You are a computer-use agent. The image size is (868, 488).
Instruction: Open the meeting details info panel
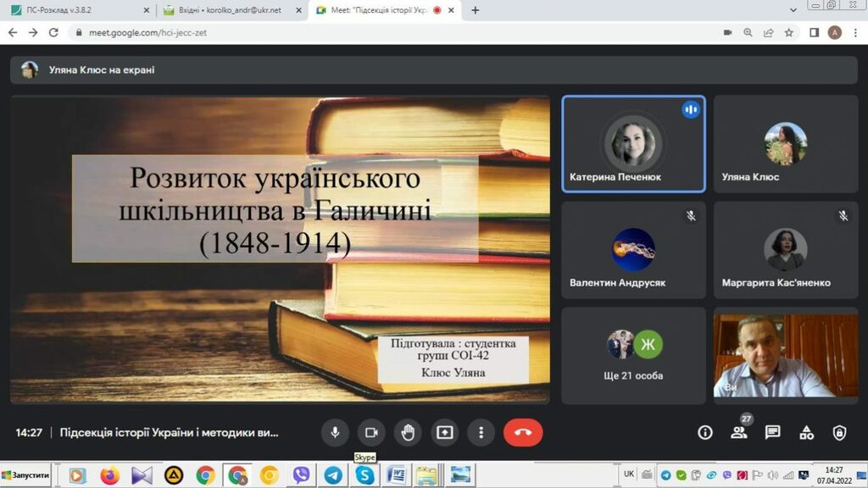704,432
